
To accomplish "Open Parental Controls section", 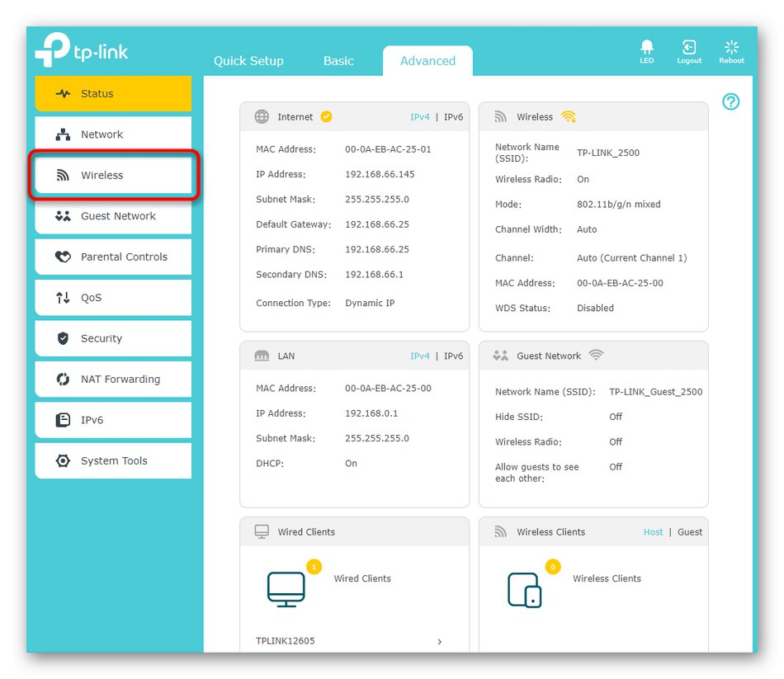I will tap(113, 257).
